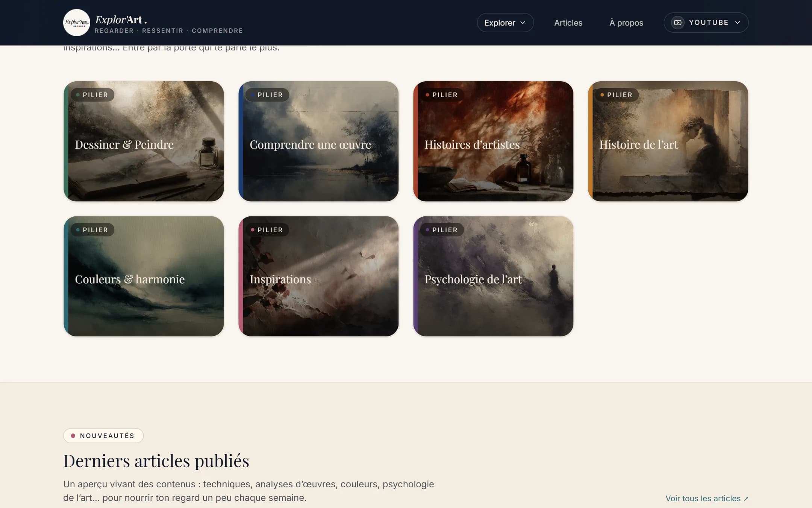Go to the Articles page

(x=568, y=23)
